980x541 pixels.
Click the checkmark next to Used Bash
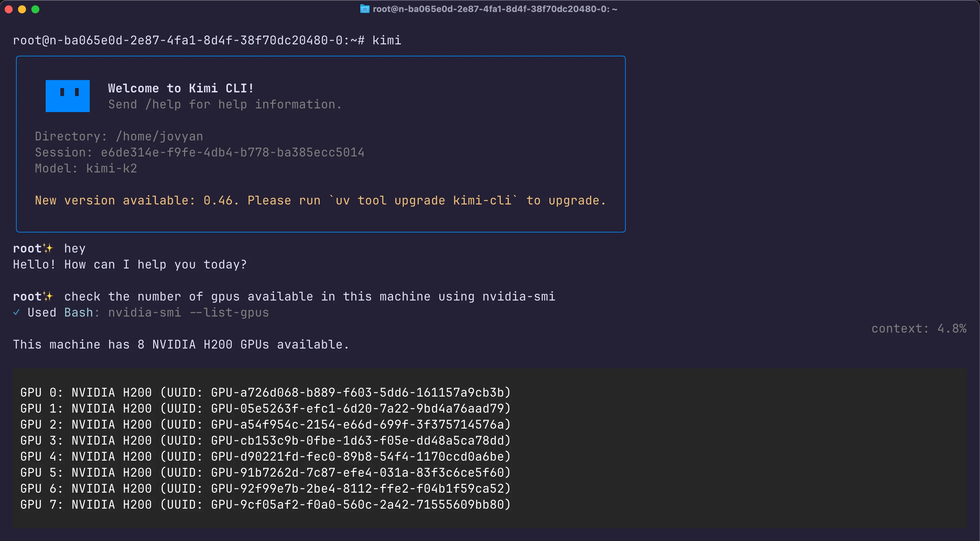point(16,312)
